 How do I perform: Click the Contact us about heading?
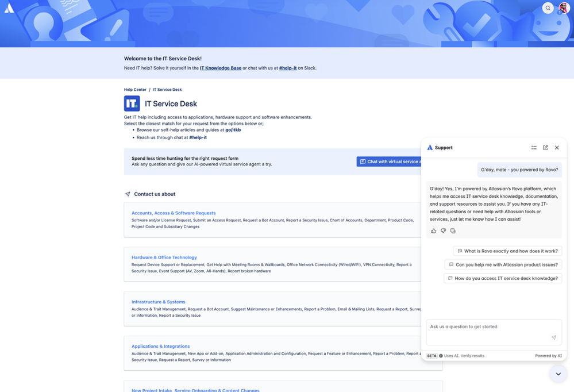tap(155, 194)
